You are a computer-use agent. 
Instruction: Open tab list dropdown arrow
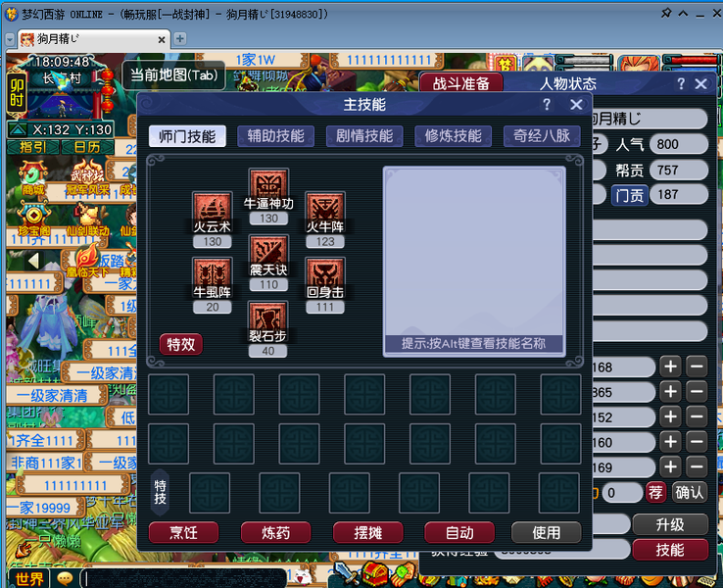click(x=10, y=39)
